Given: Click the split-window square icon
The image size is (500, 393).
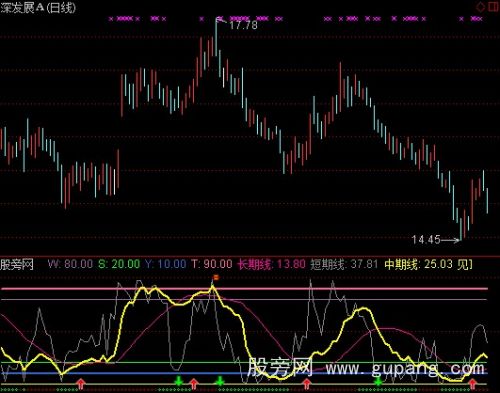Looking at the screenshot, I should tap(494, 7).
